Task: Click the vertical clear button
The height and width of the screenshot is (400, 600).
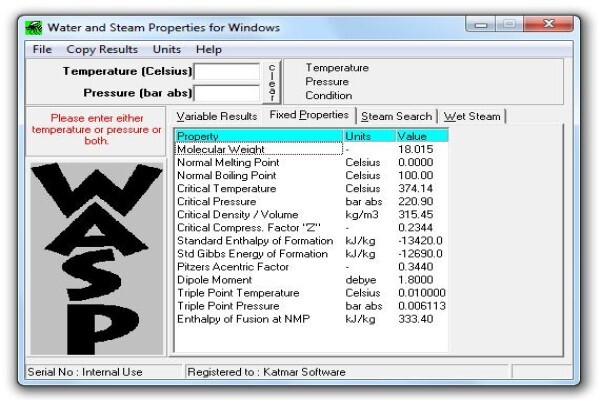Action: tap(272, 82)
